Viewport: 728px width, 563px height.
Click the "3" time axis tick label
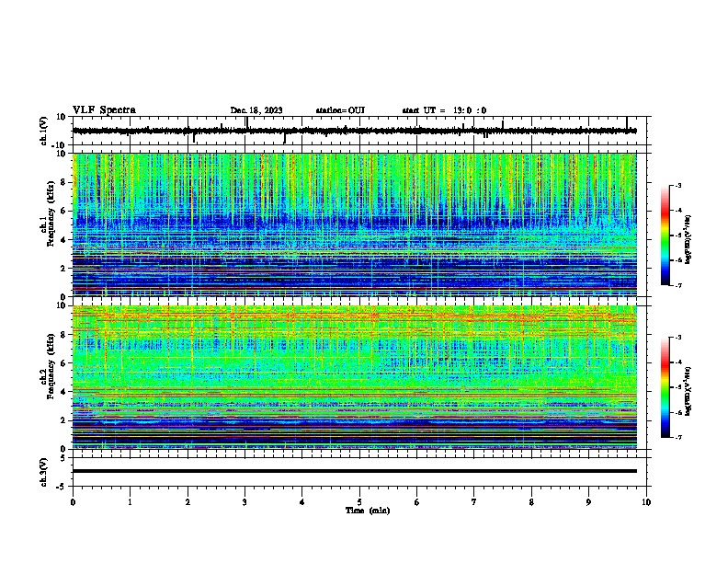[x=245, y=502]
